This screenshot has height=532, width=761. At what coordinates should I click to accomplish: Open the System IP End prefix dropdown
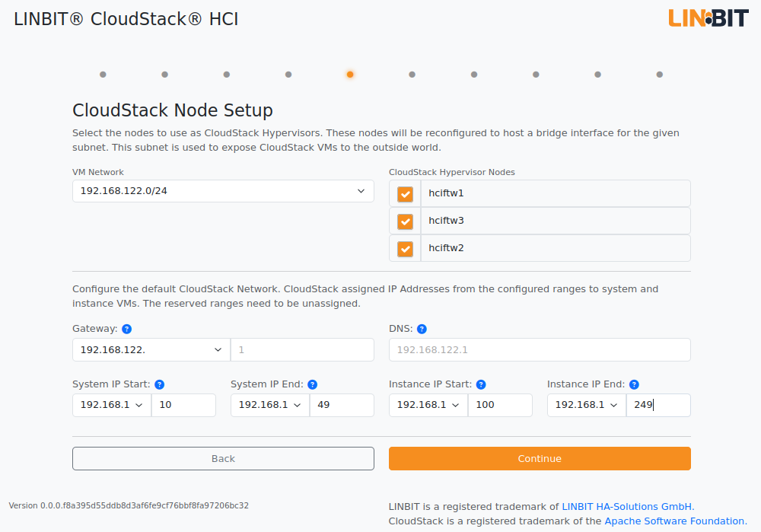[x=270, y=406]
